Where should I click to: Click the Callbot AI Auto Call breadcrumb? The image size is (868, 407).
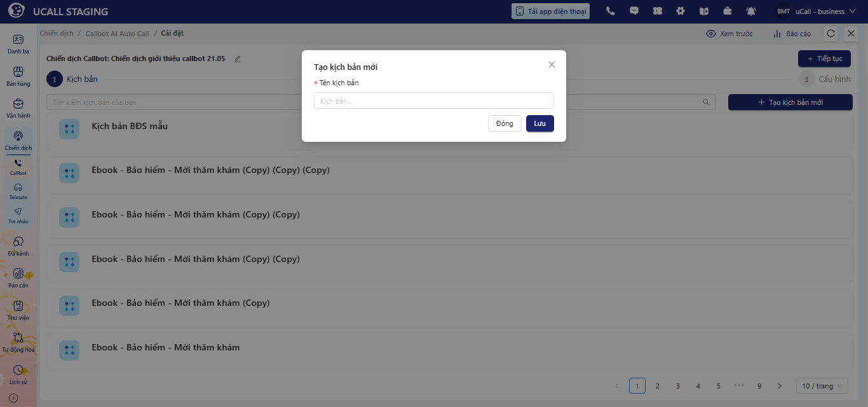click(x=118, y=33)
